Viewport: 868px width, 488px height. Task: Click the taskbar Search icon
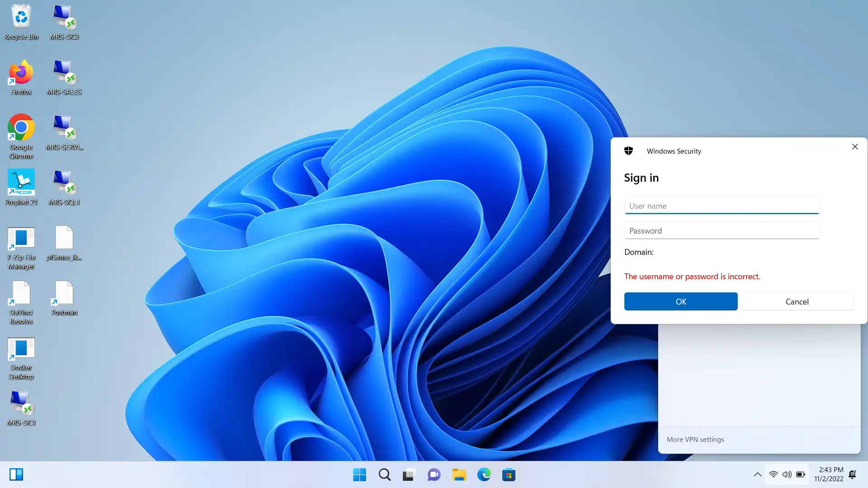(x=385, y=474)
